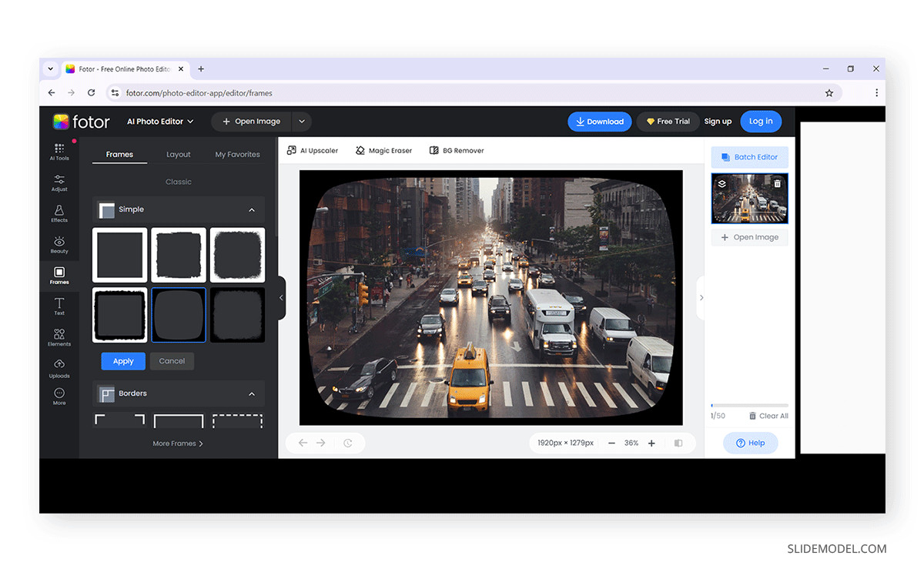Image resolution: width=924 pixels, height=572 pixels.
Task: Open the Beauty panel
Action: [x=59, y=245]
